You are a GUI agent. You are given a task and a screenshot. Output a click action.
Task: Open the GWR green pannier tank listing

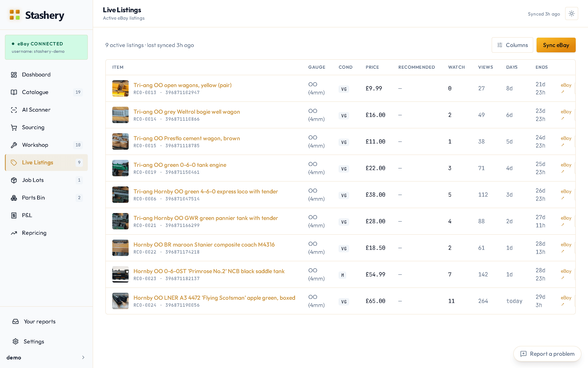point(206,218)
